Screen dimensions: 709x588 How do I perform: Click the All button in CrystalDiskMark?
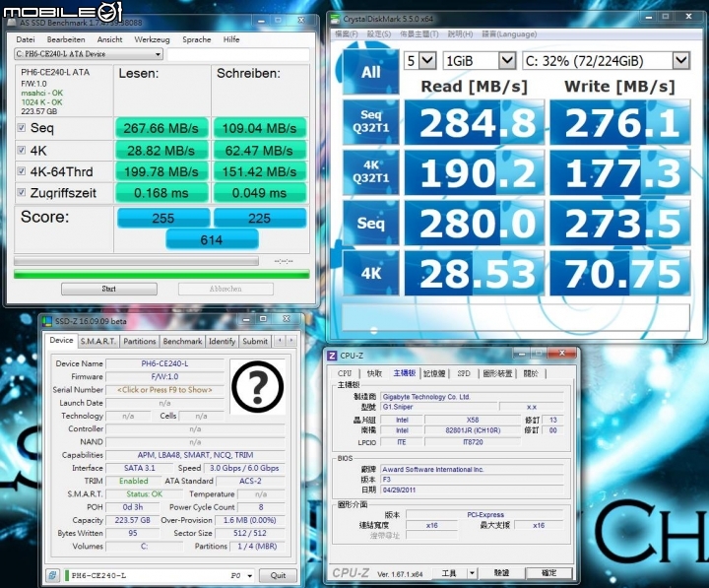[371, 72]
